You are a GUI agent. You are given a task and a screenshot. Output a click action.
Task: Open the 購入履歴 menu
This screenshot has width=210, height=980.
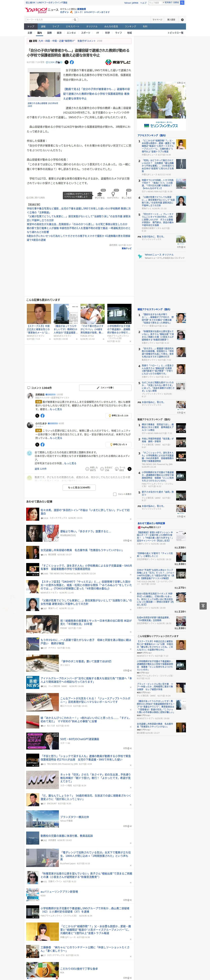(x=171, y=20)
